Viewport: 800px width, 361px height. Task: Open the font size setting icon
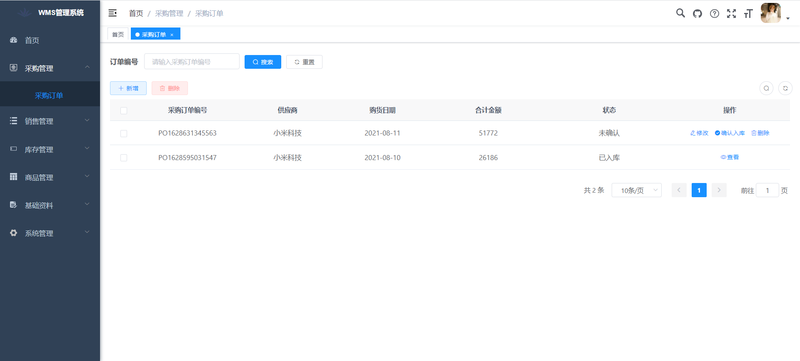coord(748,14)
